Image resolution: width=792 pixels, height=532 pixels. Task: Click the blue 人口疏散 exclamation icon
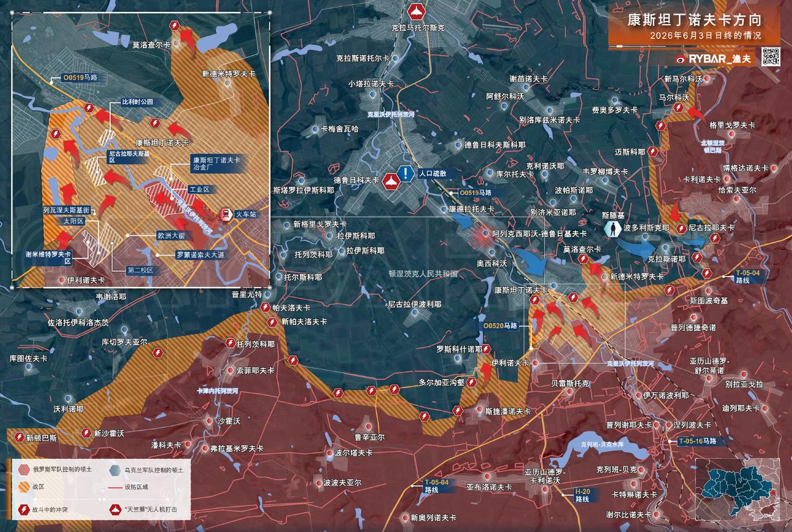(x=406, y=174)
